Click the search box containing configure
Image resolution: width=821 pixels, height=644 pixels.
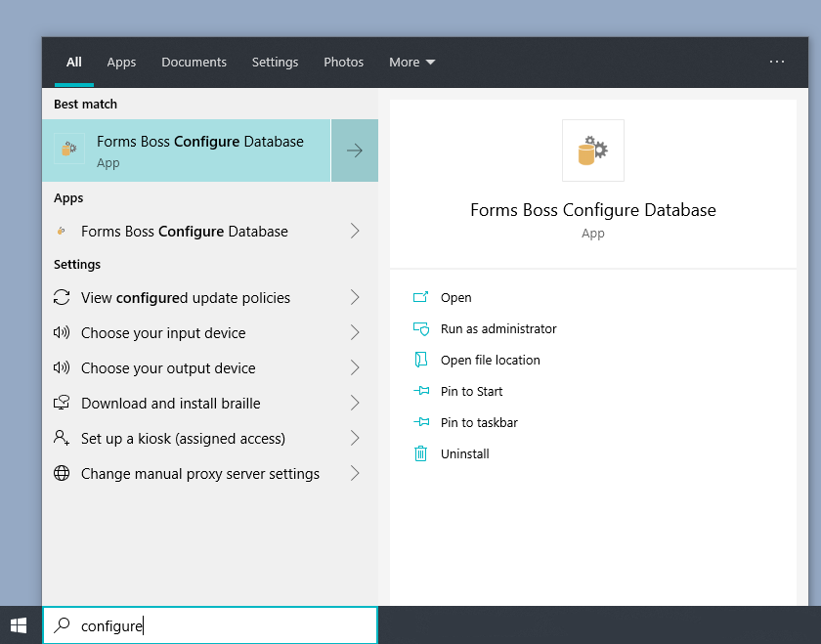225,625
